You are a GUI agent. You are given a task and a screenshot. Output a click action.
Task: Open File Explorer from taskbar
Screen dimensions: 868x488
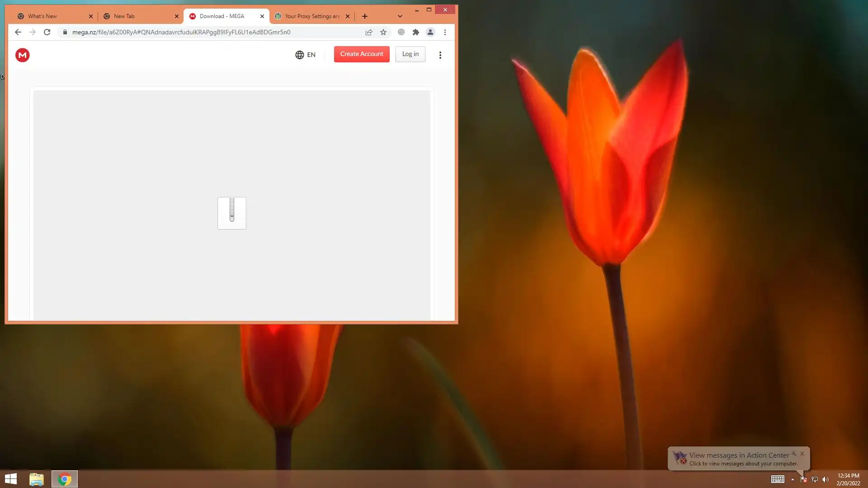click(36, 479)
